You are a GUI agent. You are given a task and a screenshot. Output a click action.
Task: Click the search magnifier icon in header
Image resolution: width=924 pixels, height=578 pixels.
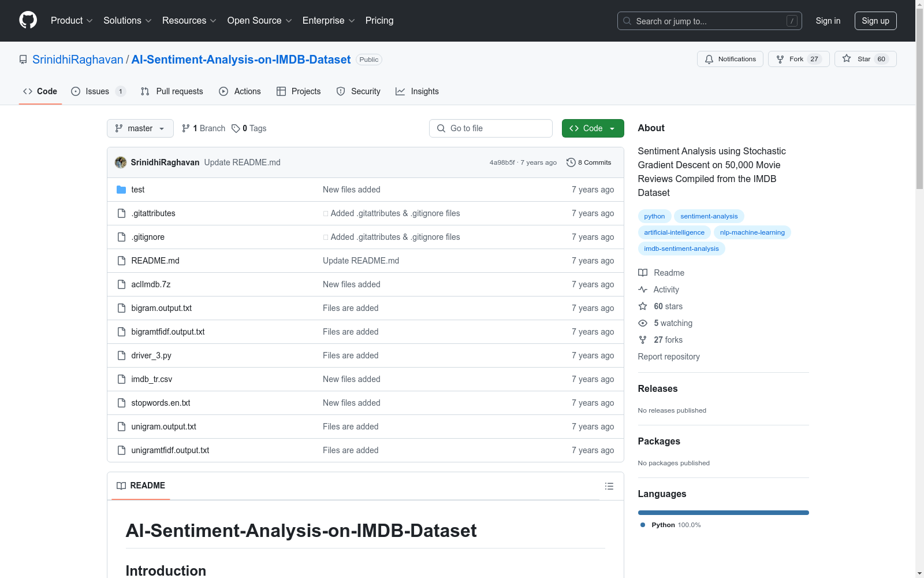pos(627,21)
